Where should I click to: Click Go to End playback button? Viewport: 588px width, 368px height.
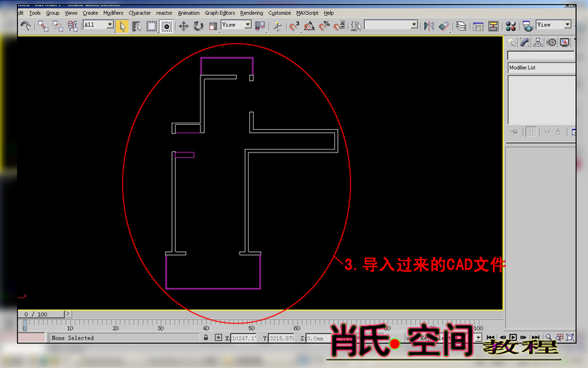[x=536, y=338]
